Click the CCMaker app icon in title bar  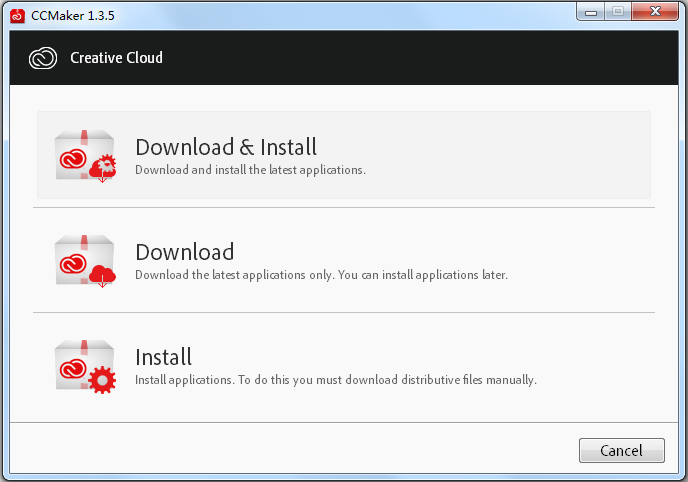point(17,13)
